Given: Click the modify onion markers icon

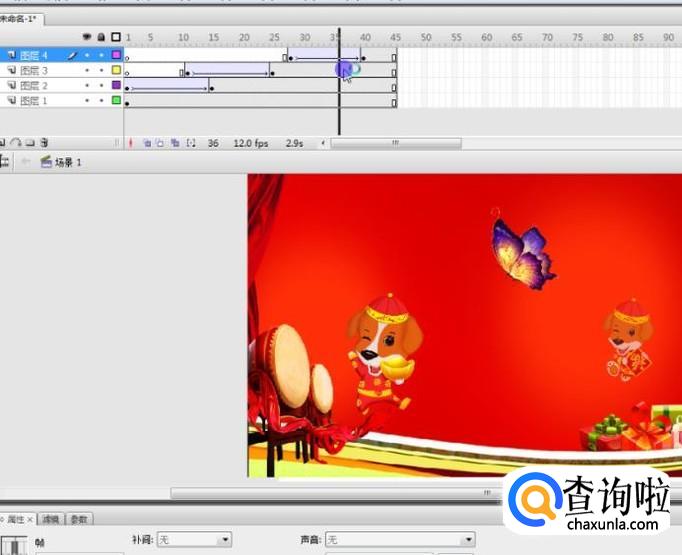Looking at the screenshot, I should coord(191,143).
